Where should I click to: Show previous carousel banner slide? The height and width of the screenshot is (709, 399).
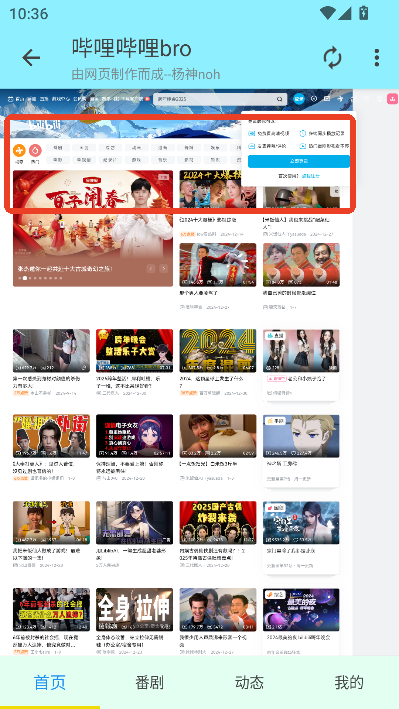151,269
